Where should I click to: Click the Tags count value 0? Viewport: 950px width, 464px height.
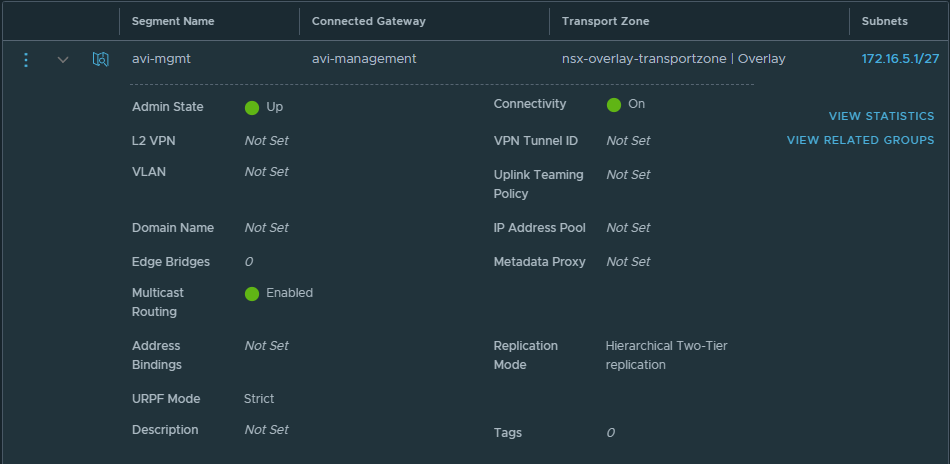point(610,433)
